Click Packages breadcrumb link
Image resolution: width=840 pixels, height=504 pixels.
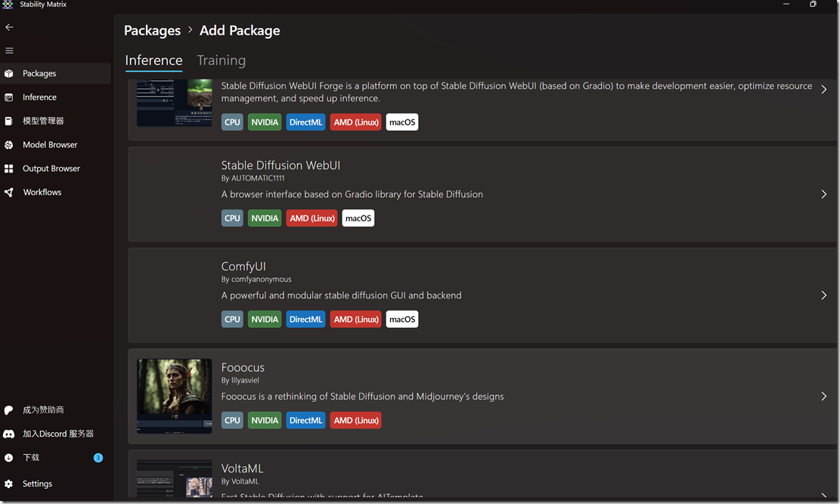tap(152, 30)
